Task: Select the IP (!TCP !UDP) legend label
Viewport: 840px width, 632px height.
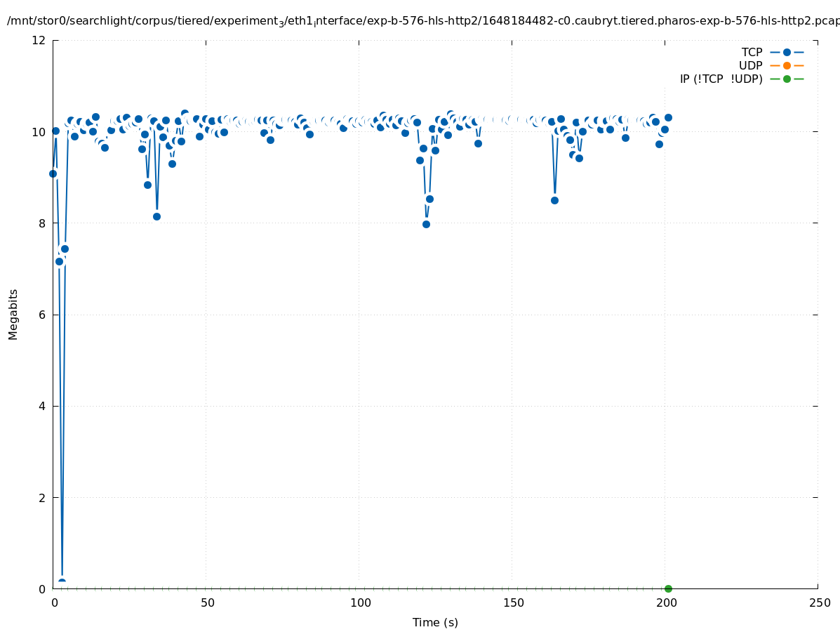Action: pyautogui.click(x=721, y=79)
